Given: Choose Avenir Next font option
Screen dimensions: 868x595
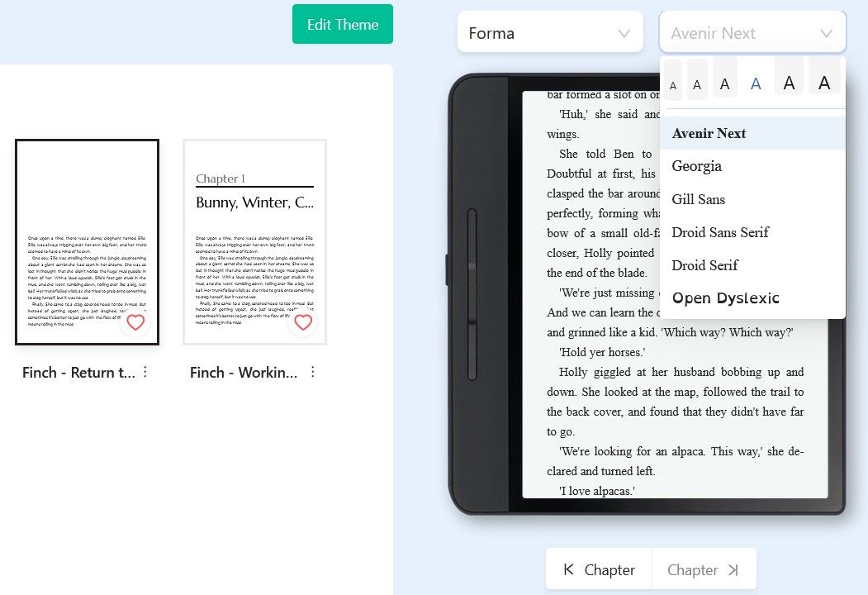Looking at the screenshot, I should (752, 133).
